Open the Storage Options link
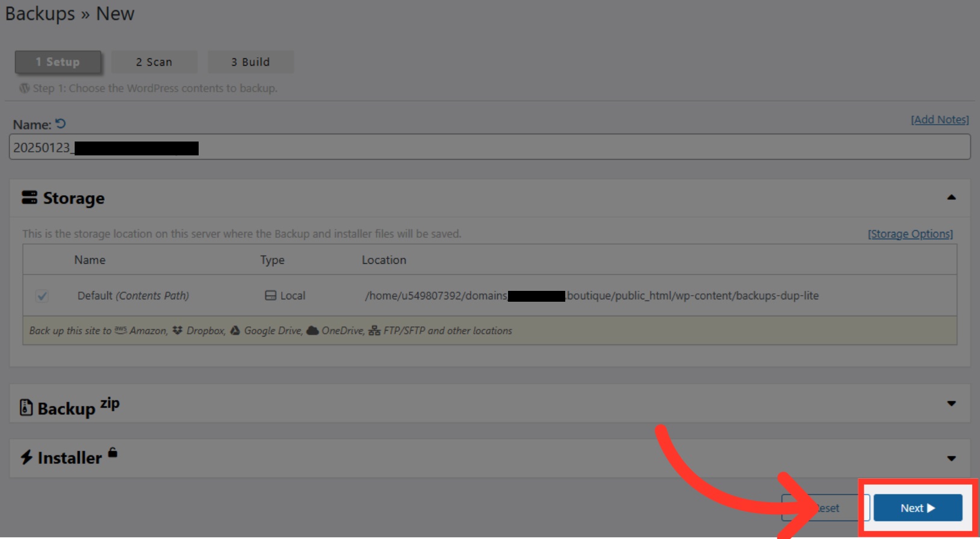Viewport: 980px width, 539px height. 910,234
